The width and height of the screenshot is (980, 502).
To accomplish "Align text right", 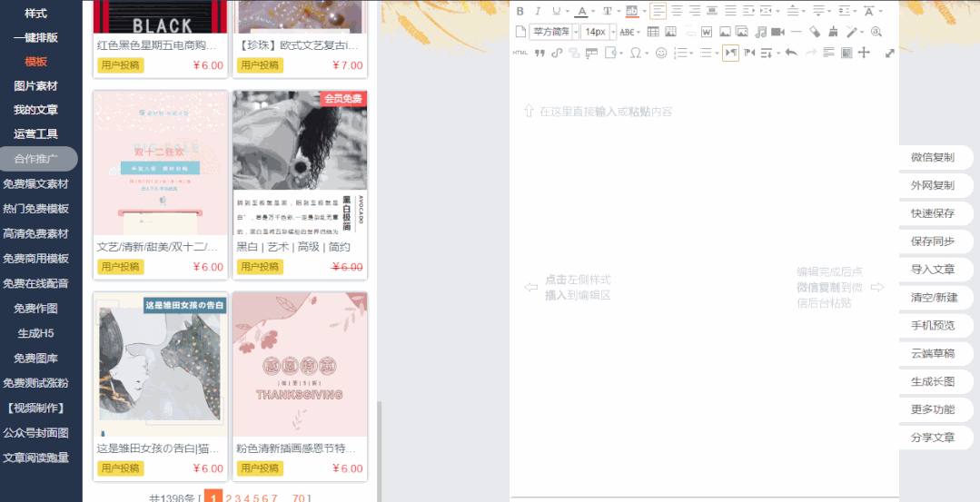I will tap(695, 11).
